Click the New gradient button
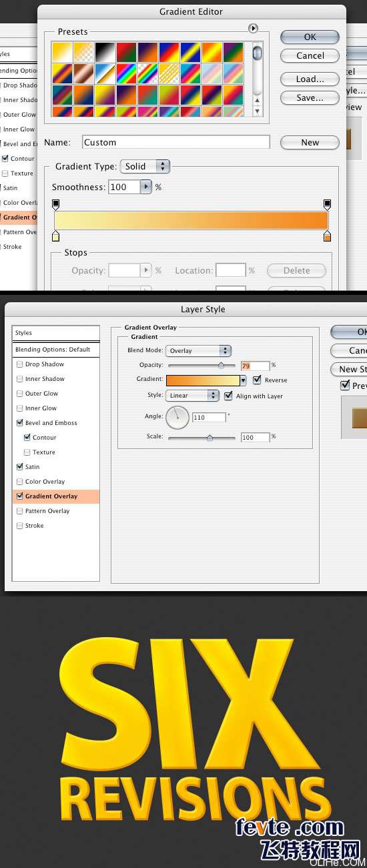 [310, 142]
